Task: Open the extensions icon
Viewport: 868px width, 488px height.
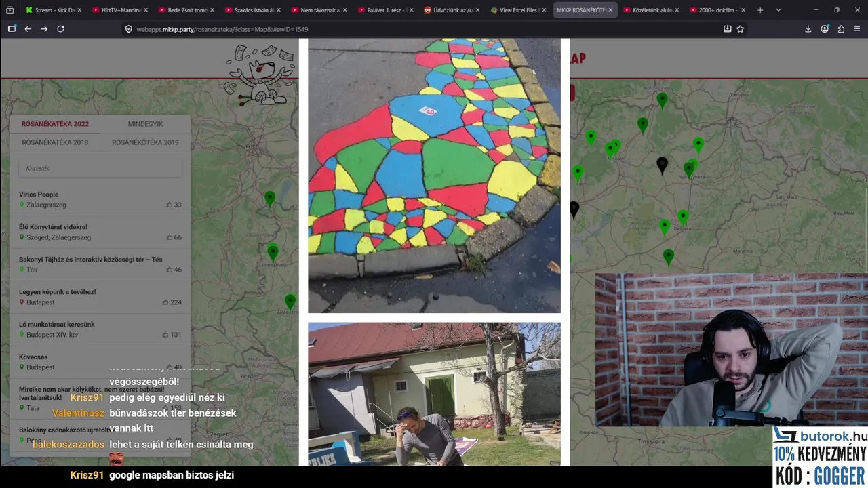Action: tap(841, 29)
